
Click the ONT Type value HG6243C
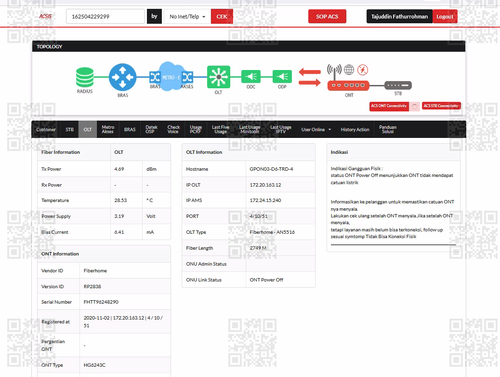[94, 365]
